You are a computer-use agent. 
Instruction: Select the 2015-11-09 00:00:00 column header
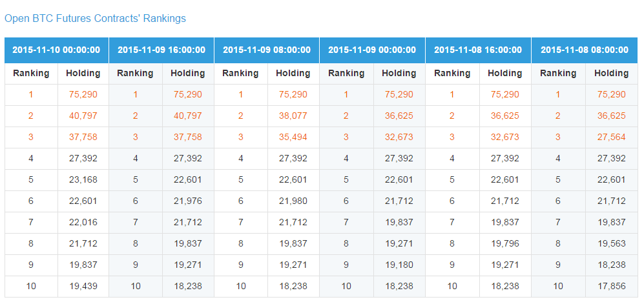[x=372, y=50]
